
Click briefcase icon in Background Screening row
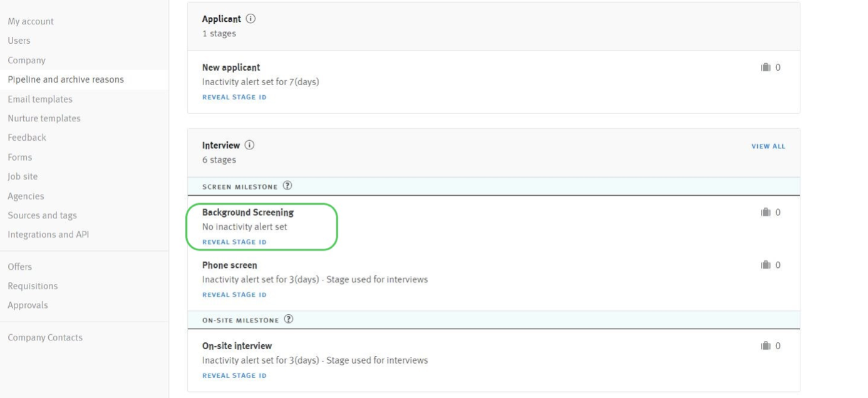(763, 213)
